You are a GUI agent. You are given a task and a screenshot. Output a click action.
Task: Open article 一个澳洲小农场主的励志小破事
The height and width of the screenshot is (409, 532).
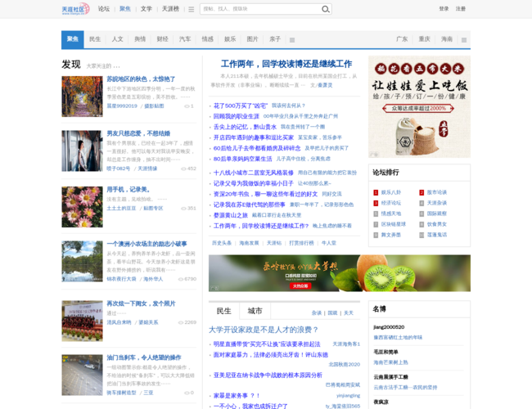click(x=147, y=244)
